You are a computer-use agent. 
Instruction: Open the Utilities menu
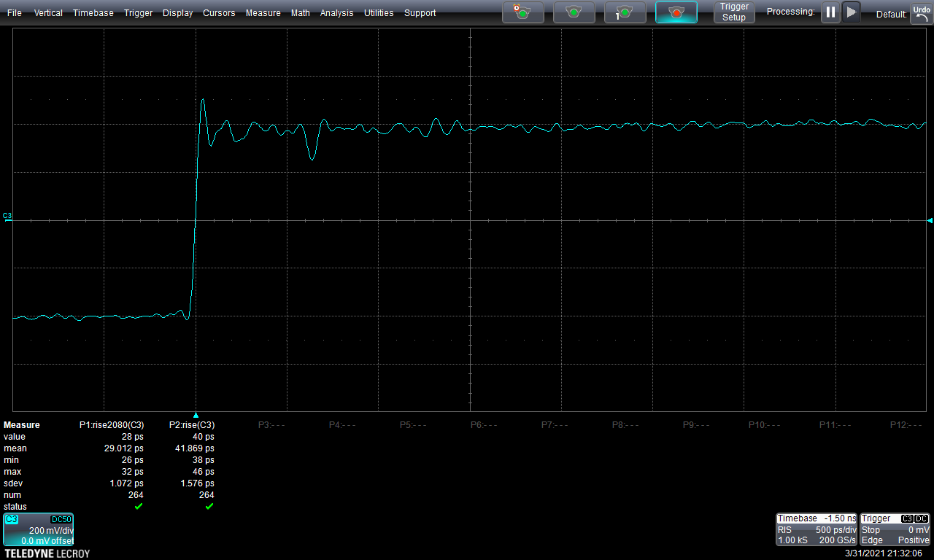(379, 13)
